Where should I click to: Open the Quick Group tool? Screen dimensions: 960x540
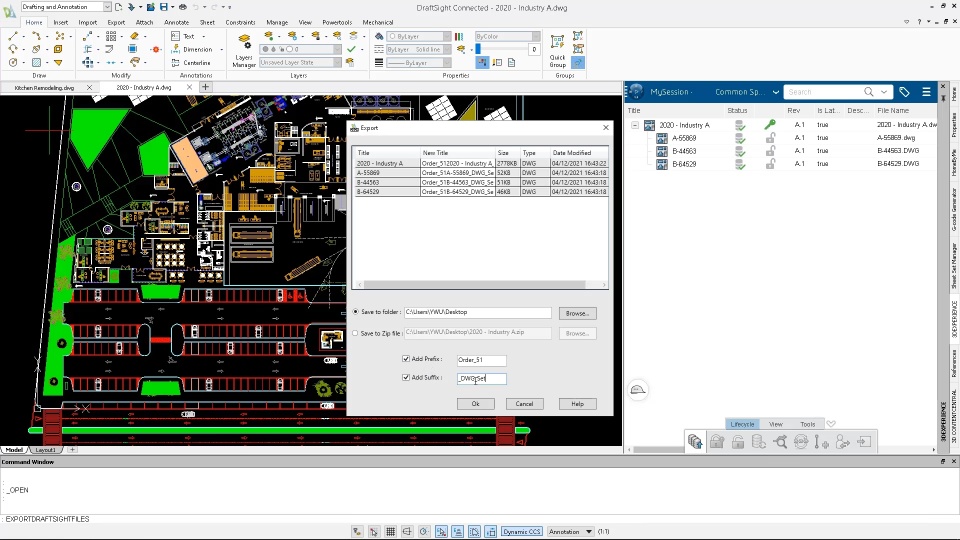tap(557, 51)
